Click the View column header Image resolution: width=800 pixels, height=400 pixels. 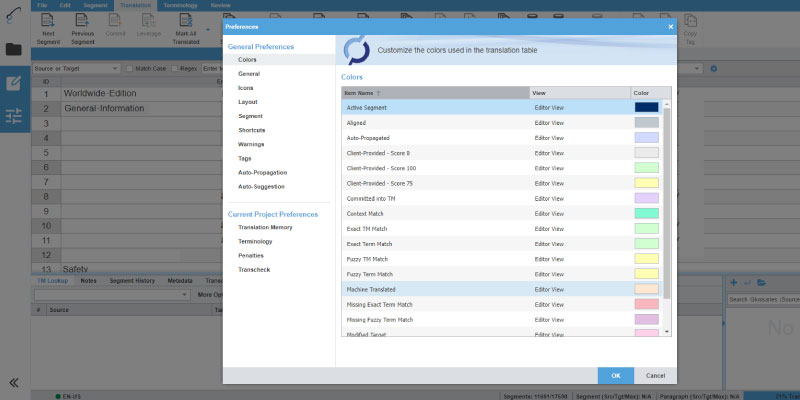(x=580, y=93)
